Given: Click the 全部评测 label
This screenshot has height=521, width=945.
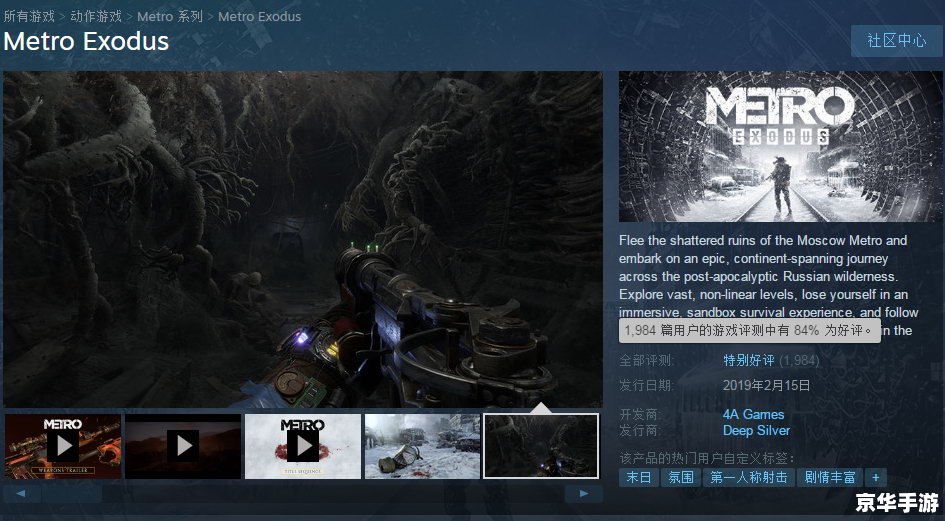Looking at the screenshot, I should tap(647, 361).
